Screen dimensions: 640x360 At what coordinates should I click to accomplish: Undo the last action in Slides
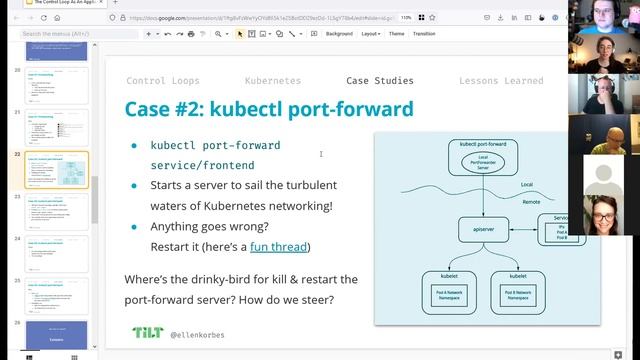click(168, 34)
